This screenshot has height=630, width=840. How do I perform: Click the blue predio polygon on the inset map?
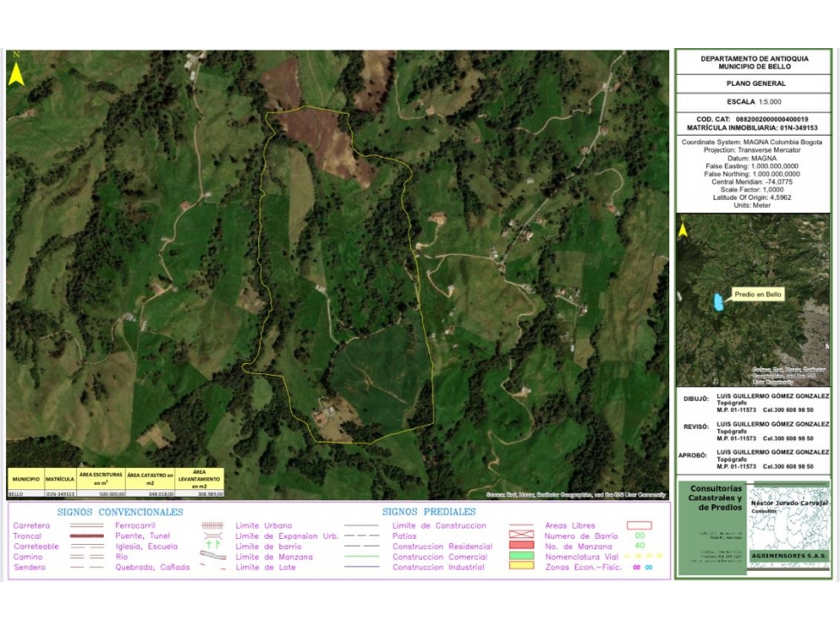pos(718,301)
